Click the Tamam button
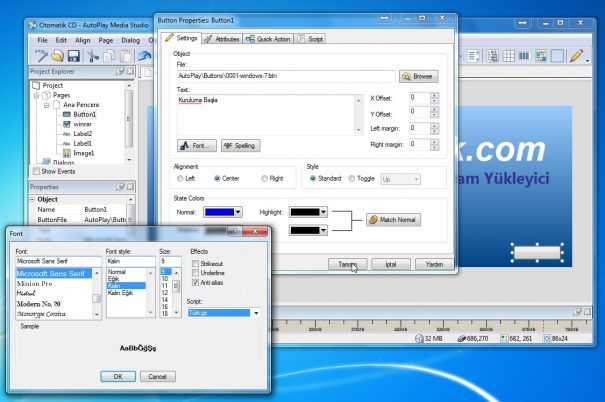 (x=347, y=264)
